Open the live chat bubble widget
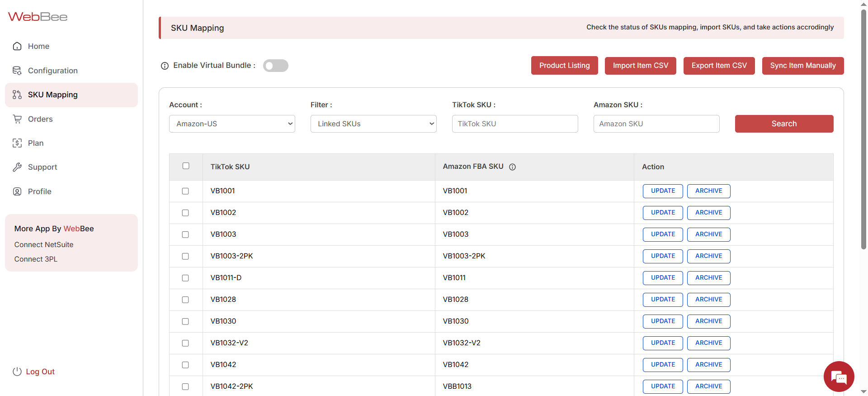This screenshot has height=396, width=868. pyautogui.click(x=839, y=377)
